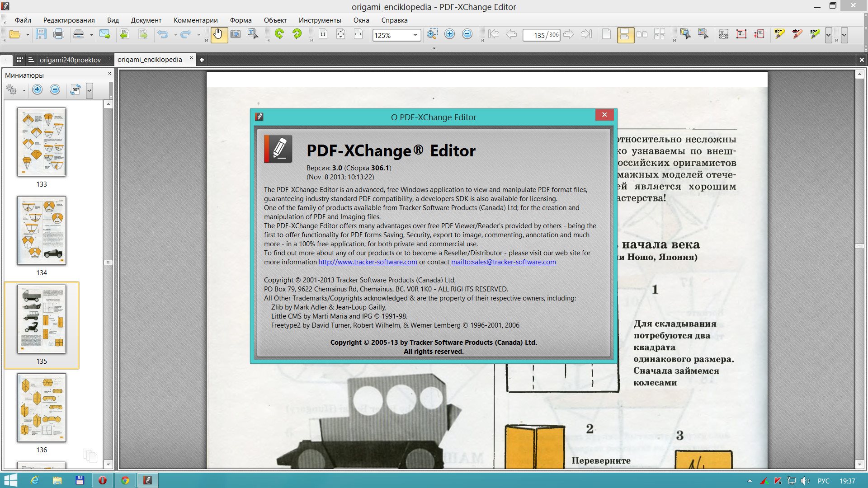Zoom out thumbnails with minus button

55,90
